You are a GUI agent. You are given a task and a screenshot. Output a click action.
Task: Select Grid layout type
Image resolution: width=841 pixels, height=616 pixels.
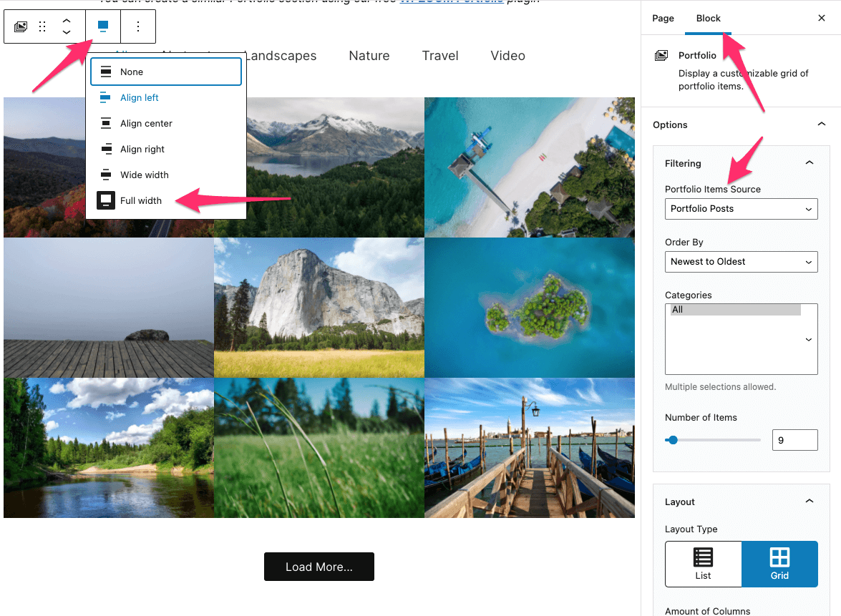coord(779,564)
